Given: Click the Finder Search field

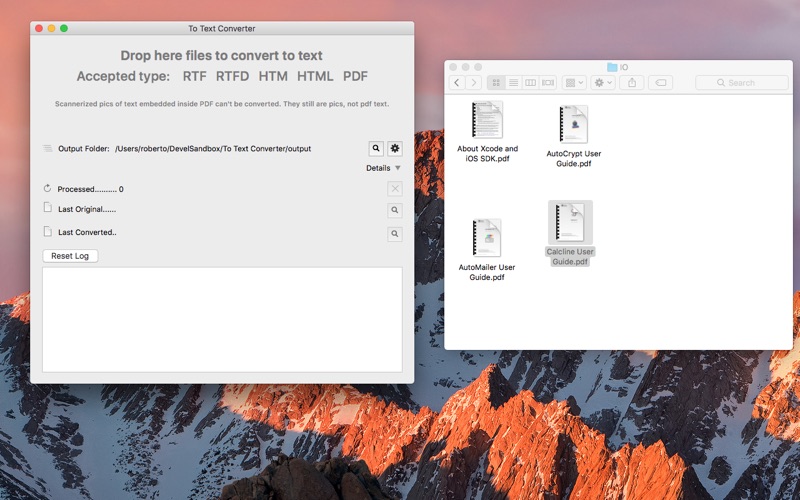Looking at the screenshot, I should point(742,83).
